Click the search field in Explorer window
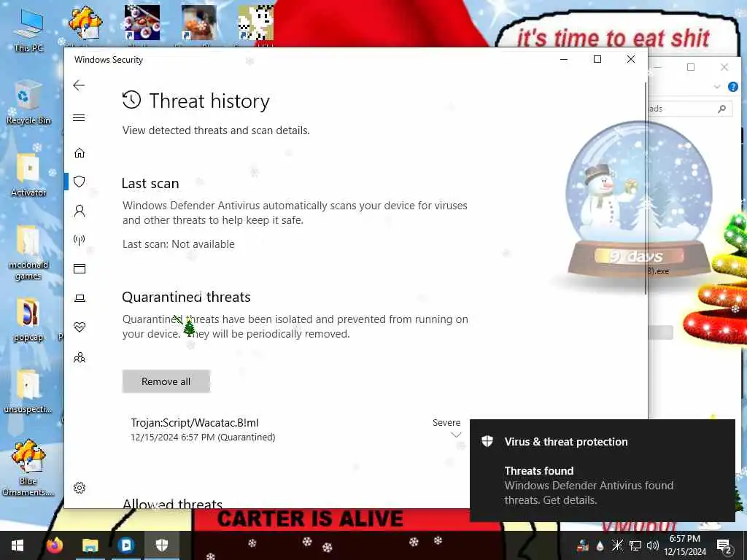Image resolution: width=747 pixels, height=560 pixels. click(690, 109)
